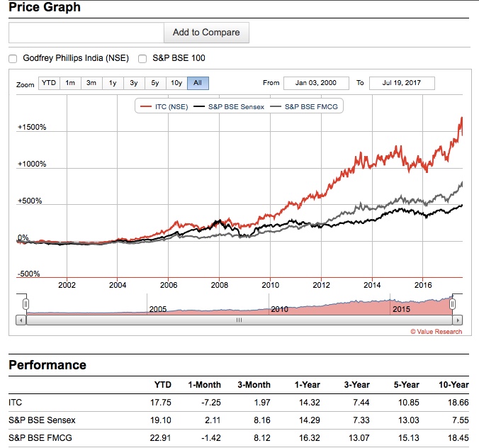Enable the S&P BSE 100 checkbox
This screenshot has height=448, width=479.
(142, 59)
